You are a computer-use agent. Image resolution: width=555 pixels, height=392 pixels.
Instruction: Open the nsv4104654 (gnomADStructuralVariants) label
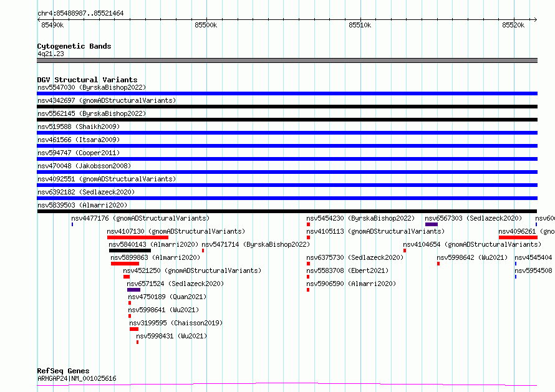472,244
